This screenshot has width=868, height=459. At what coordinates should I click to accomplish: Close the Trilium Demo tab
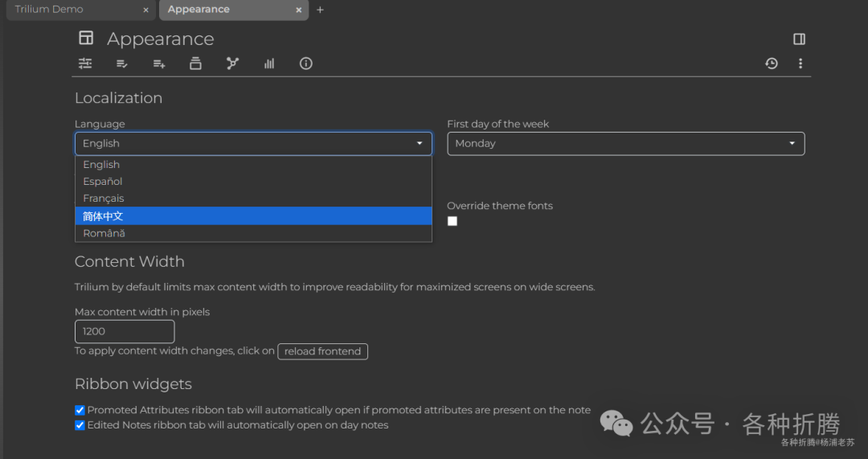[x=145, y=10]
